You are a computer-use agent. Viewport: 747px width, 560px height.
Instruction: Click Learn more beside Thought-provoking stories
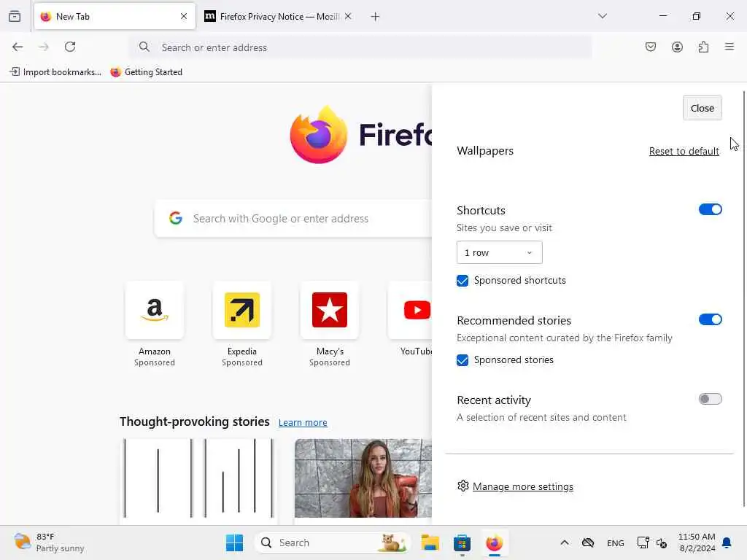(x=303, y=422)
